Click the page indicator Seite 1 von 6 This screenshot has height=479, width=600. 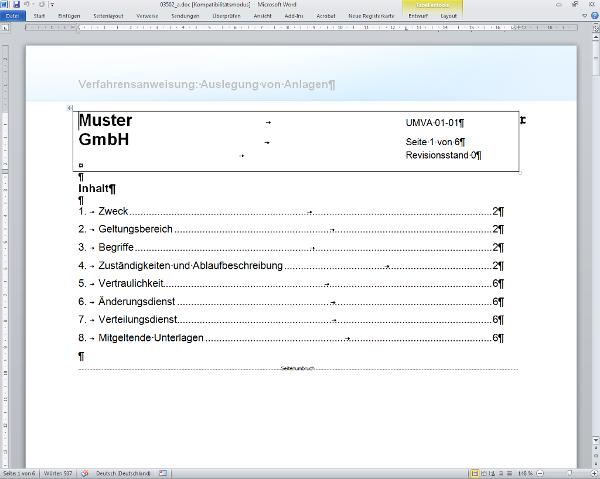coord(20,473)
